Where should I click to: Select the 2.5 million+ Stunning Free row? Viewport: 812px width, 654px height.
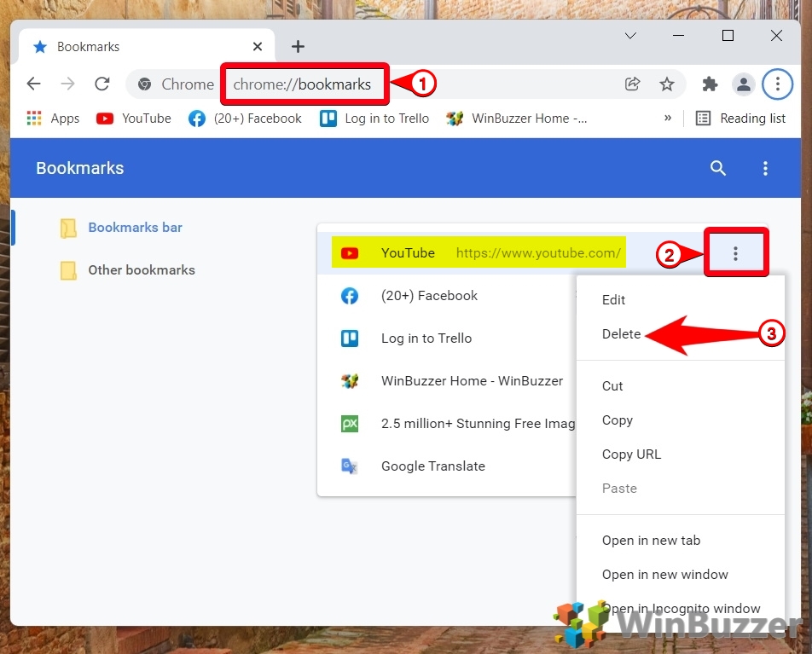(x=446, y=424)
